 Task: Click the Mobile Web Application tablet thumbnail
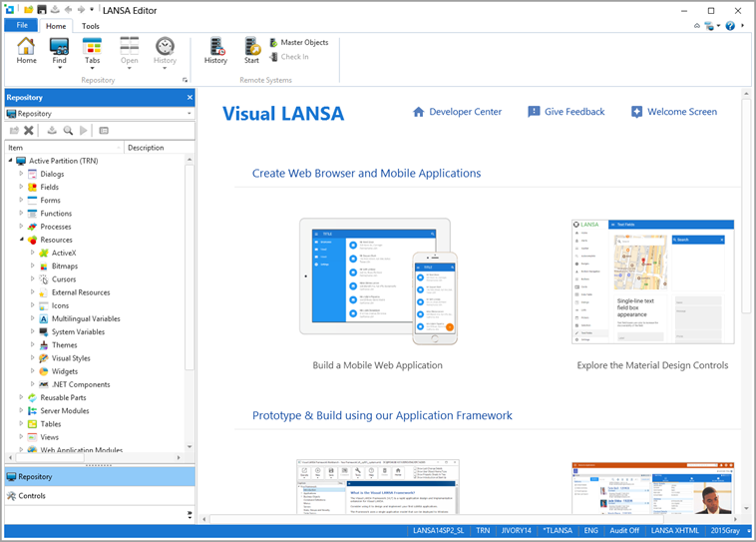click(x=378, y=280)
